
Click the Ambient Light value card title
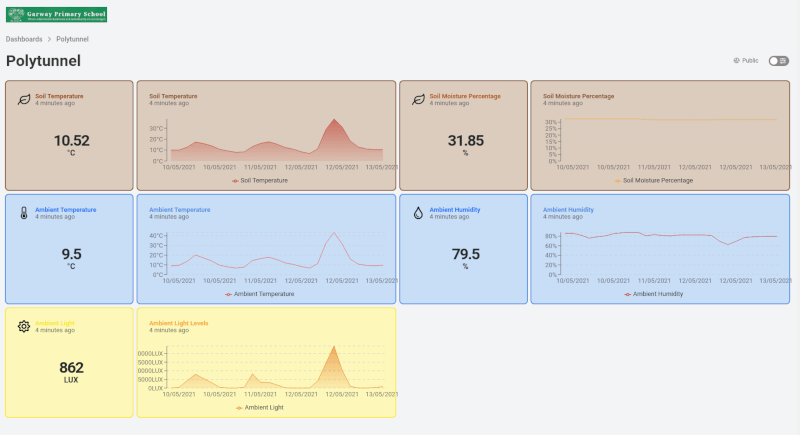point(55,323)
